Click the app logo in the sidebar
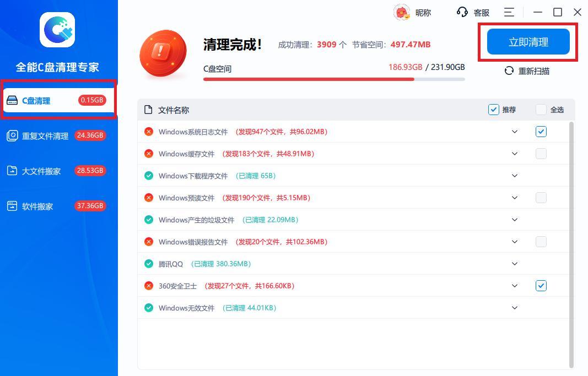The image size is (588, 376). pos(57,30)
